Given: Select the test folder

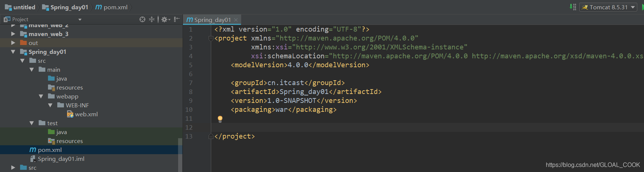Looking at the screenshot, I should click(x=91, y=123).
